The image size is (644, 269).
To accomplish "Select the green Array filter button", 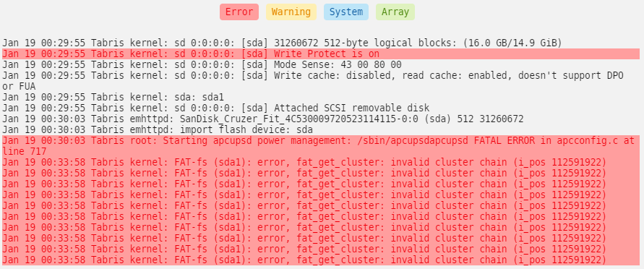I will [395, 12].
